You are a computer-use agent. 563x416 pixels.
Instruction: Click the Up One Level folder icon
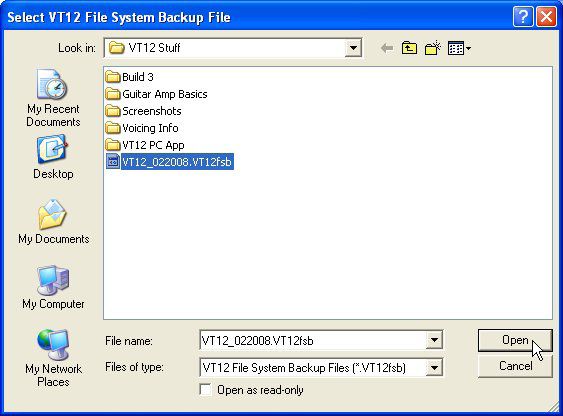409,48
